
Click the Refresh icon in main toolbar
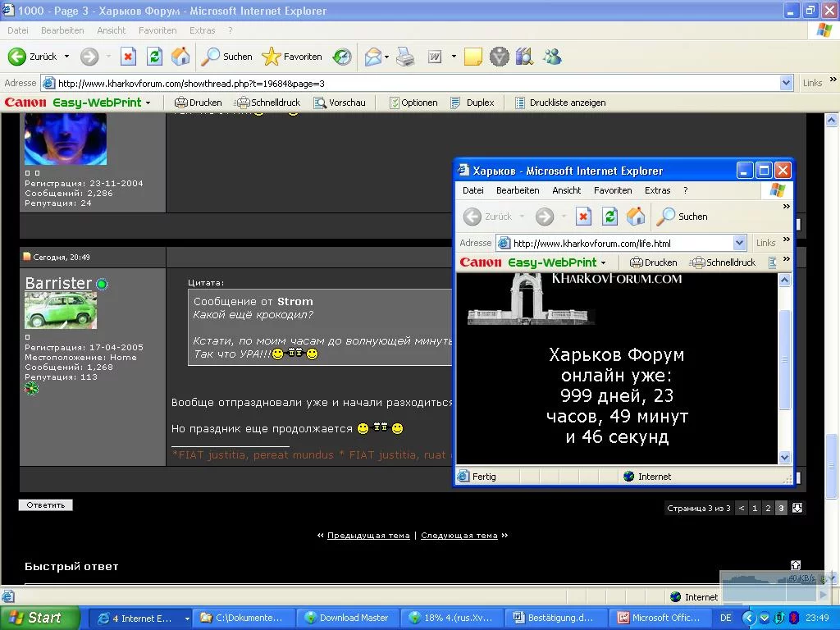coord(155,57)
